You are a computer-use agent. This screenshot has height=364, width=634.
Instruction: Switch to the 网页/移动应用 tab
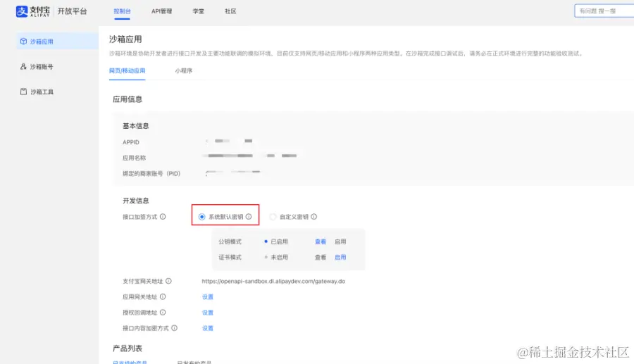[127, 70]
